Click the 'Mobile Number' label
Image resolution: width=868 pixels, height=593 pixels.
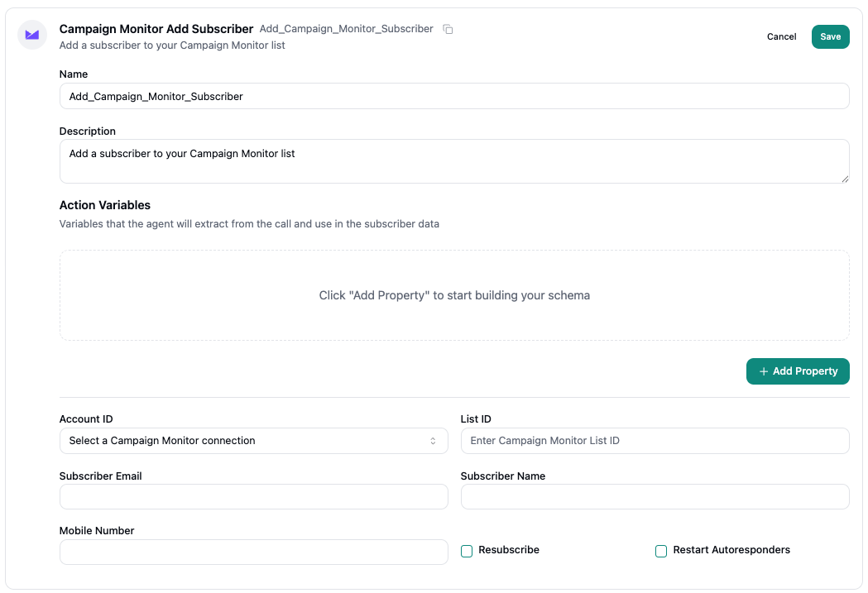(x=96, y=531)
